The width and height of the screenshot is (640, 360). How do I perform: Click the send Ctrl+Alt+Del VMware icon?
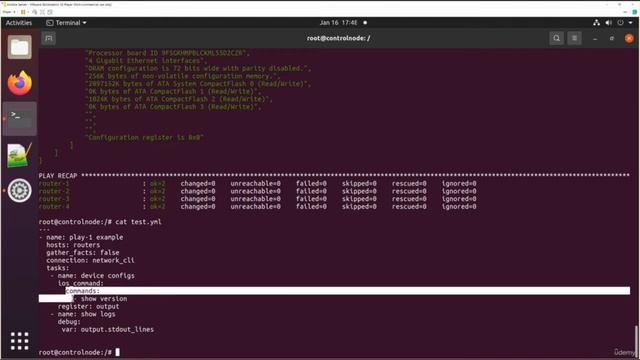click(x=34, y=12)
